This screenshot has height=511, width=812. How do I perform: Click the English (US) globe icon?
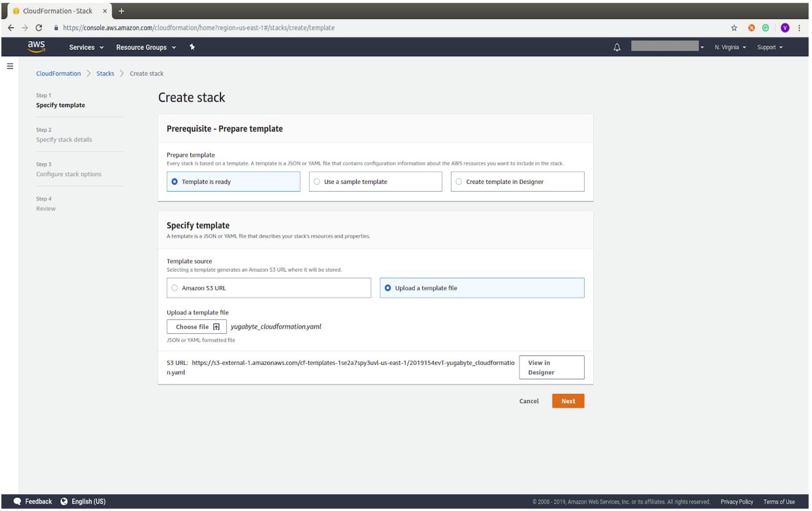tap(64, 501)
